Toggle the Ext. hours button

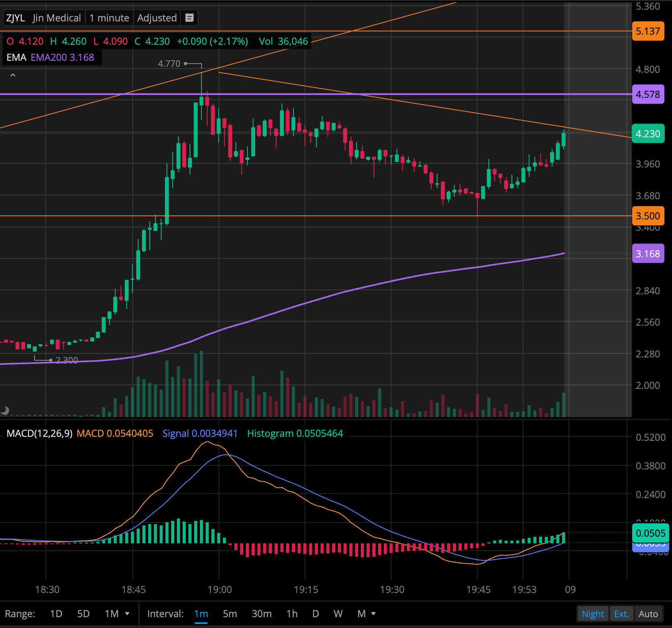621,614
